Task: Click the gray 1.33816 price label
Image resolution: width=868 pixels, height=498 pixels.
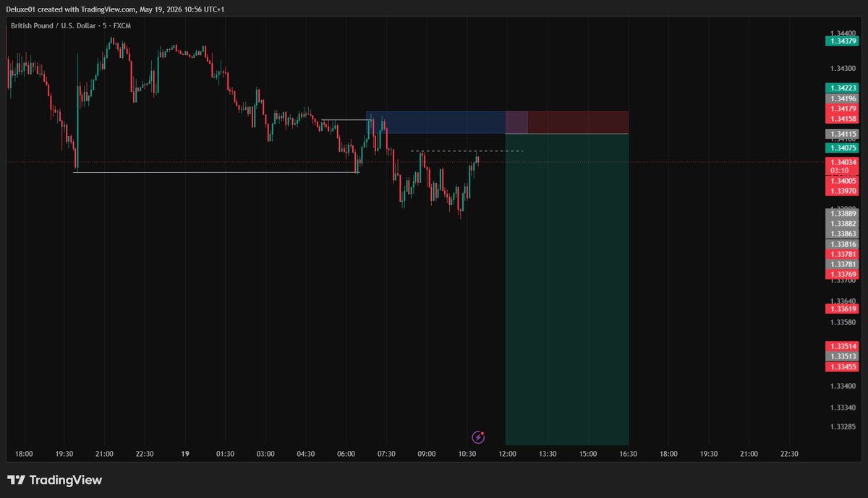Action: (x=841, y=245)
